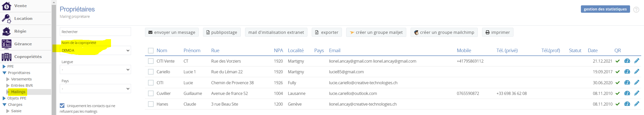Click the Copropriétés building icon
Image resolution: width=644 pixels, height=115 pixels.
pyautogui.click(x=7, y=57)
